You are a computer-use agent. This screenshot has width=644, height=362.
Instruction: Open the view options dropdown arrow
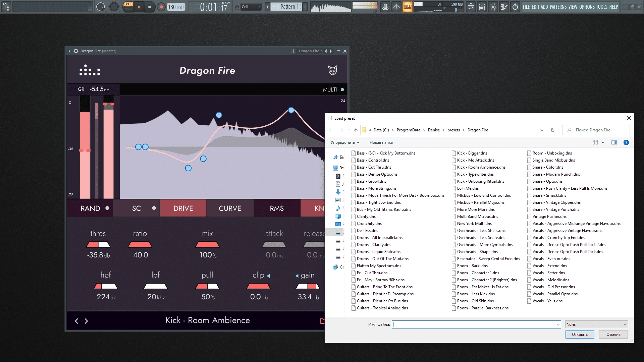pos(603,142)
